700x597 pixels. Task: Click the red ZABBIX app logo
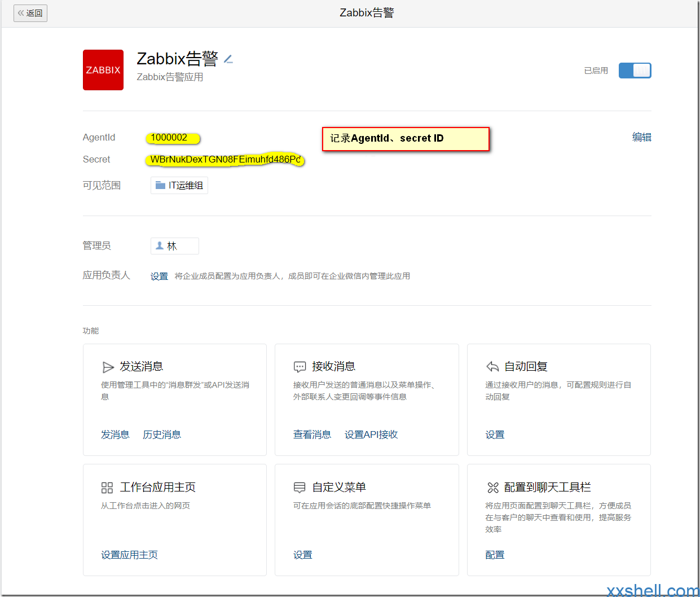point(103,70)
